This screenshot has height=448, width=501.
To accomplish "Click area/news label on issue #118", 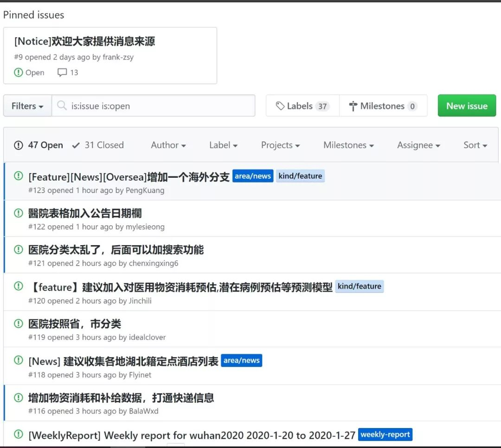I will click(242, 360).
